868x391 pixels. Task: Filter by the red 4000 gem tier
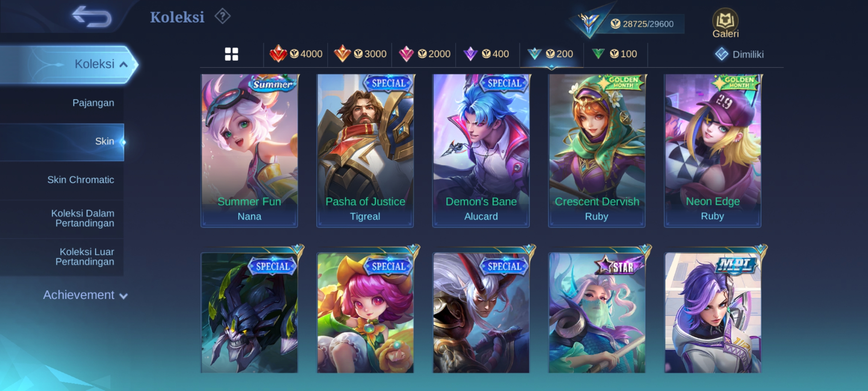pyautogui.click(x=296, y=54)
